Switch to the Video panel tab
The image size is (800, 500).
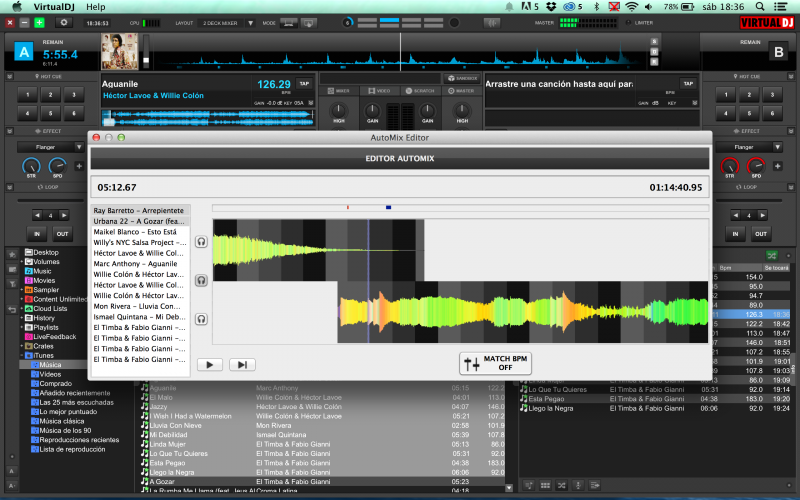(x=380, y=91)
